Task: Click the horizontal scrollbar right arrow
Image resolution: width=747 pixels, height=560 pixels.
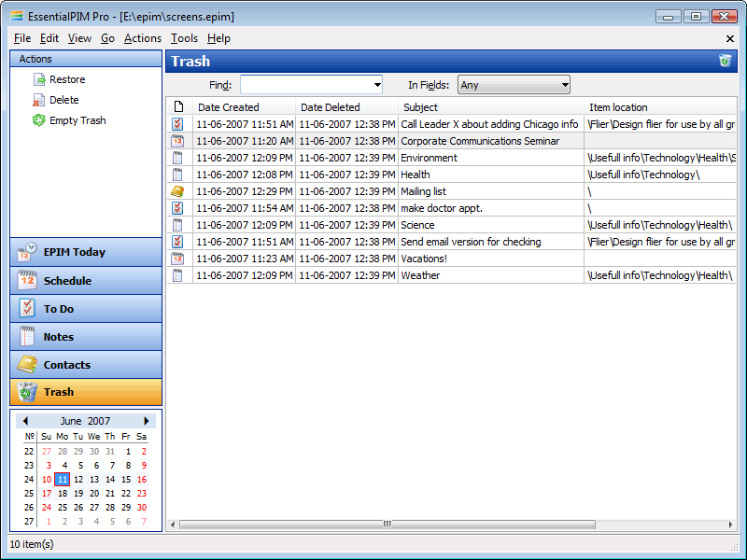Action: tap(731, 525)
